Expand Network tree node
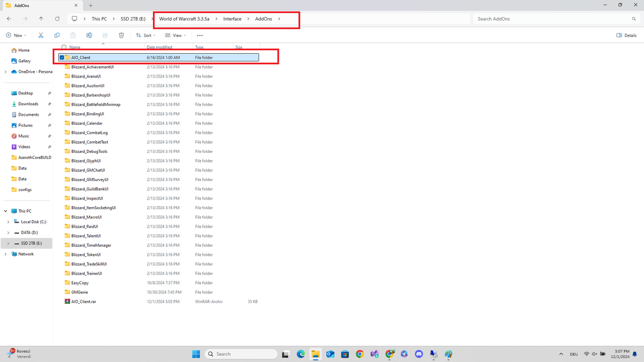The image size is (644, 362). tap(6, 254)
